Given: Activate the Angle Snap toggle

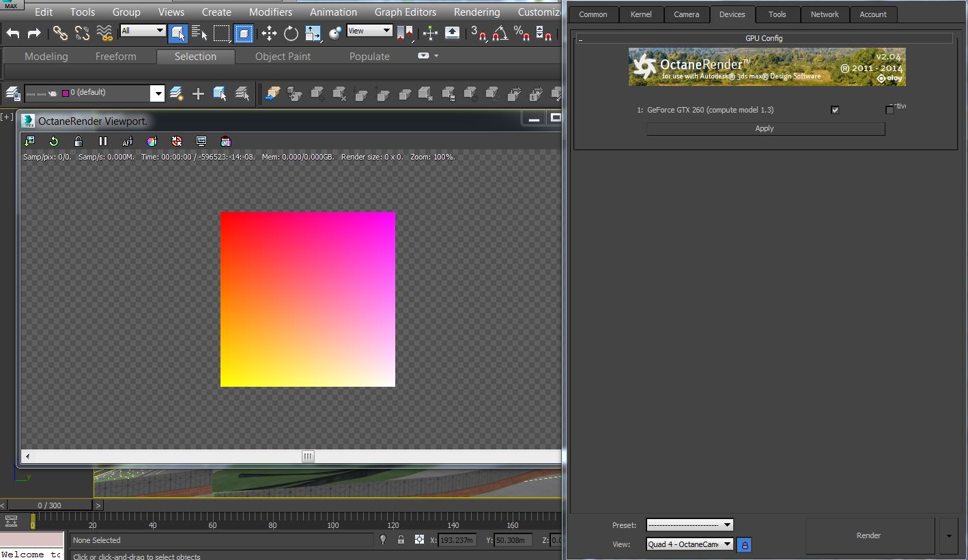Looking at the screenshot, I should point(500,33).
